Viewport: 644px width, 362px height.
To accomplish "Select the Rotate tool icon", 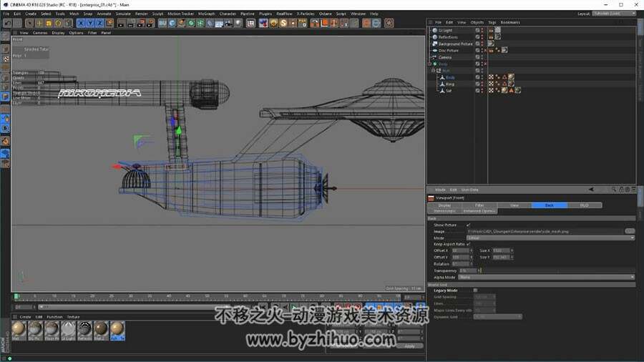I will (x=59, y=23).
